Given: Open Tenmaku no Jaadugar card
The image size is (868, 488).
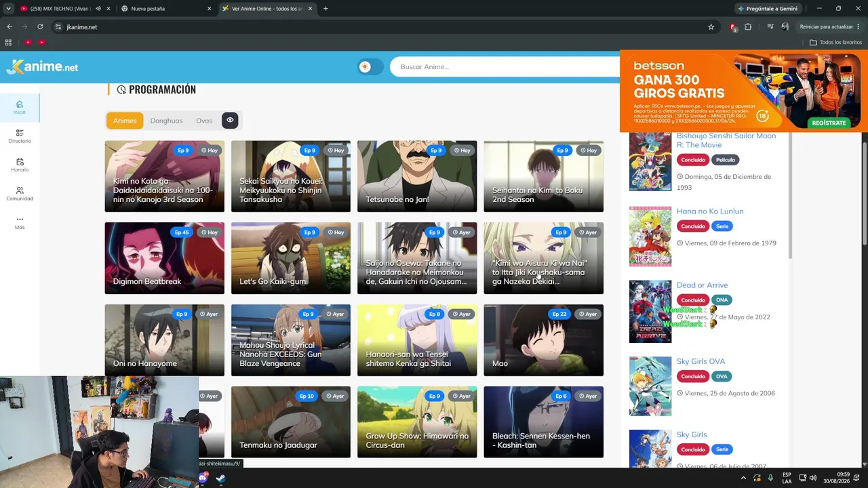Looking at the screenshot, I should [x=291, y=422].
